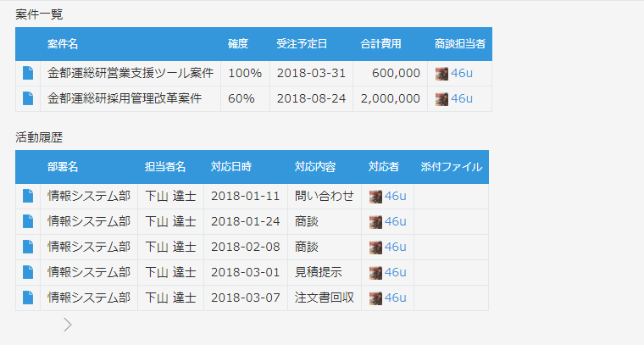The height and width of the screenshot is (345, 644).
Task: Select 金都運総研採用管理改革案件 cell
Action: click(130, 98)
